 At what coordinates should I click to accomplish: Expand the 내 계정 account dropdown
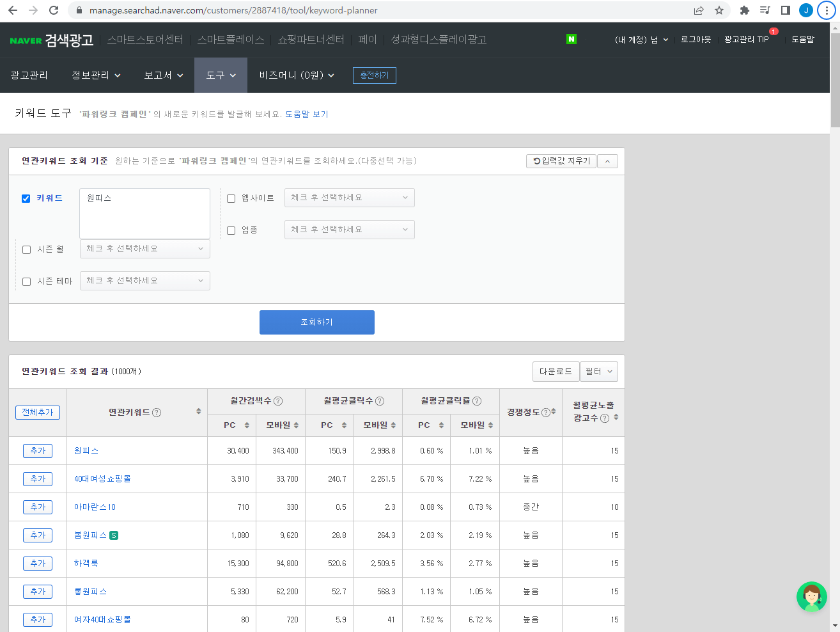(x=641, y=40)
